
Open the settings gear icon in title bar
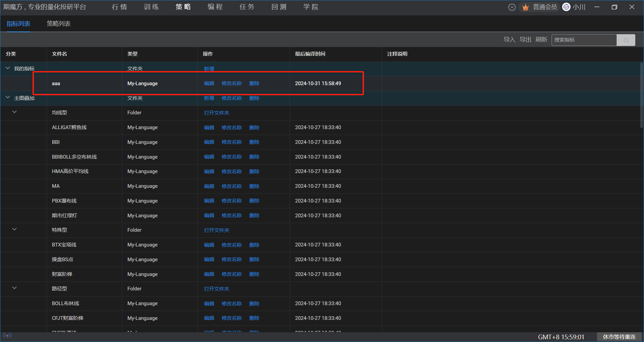(x=512, y=7)
